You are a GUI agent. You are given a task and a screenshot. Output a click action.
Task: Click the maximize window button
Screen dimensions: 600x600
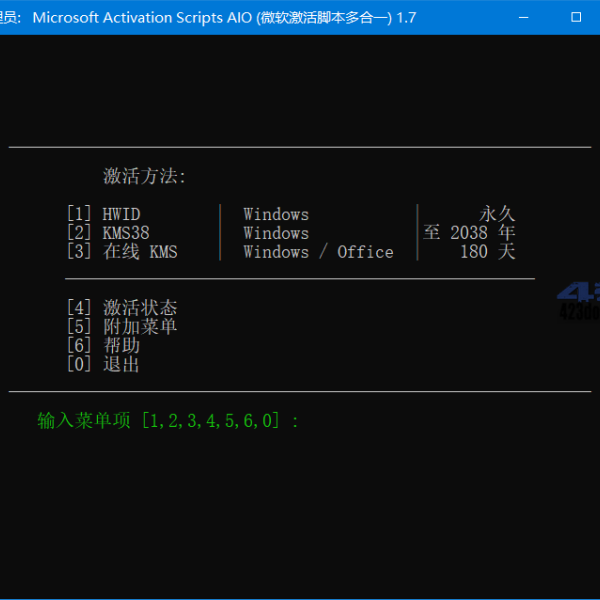point(576,17)
